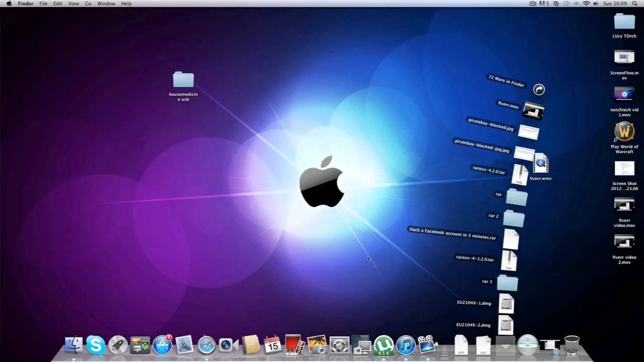The width and height of the screenshot is (644, 362).
Task: Open Address Book in the dock
Action: coord(251,345)
